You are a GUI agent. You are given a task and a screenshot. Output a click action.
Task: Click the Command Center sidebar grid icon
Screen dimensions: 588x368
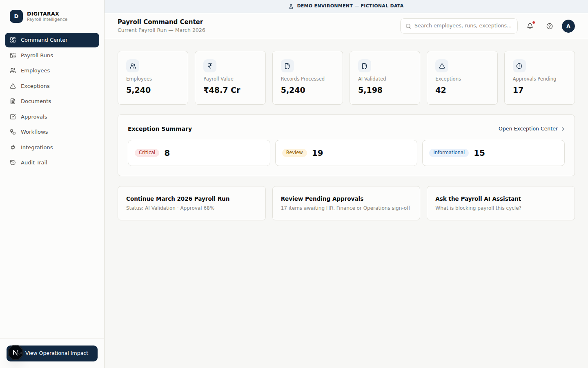click(13, 40)
